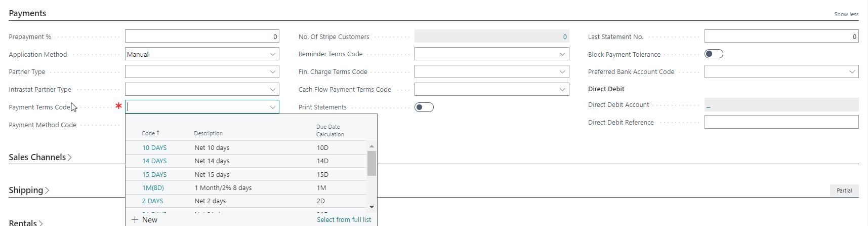Open Fin. Charge Terms Code dropdown
This screenshot has height=226, width=868.
click(x=562, y=71)
